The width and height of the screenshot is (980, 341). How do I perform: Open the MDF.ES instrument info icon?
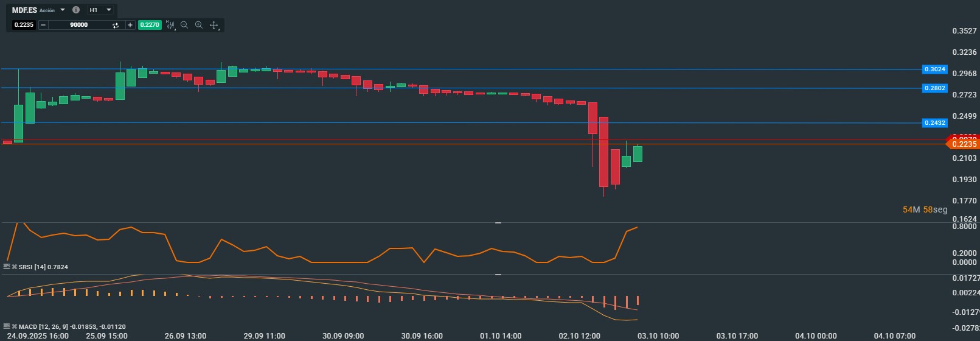coord(75,10)
